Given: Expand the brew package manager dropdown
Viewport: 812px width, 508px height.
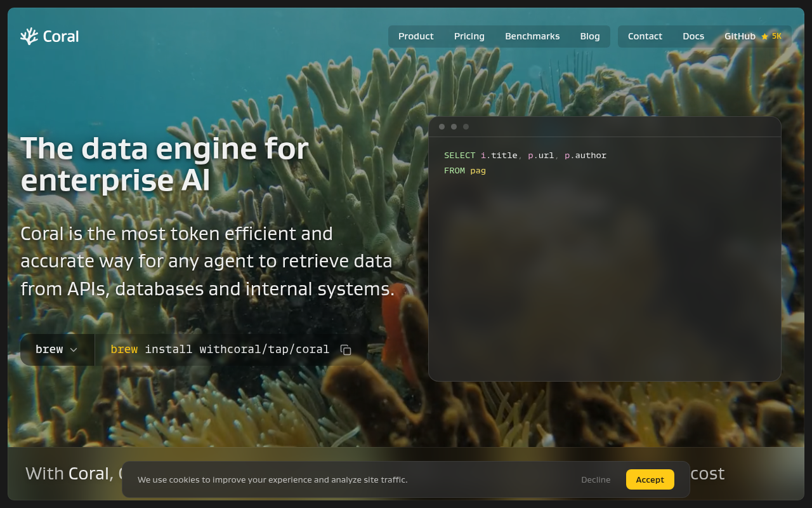Looking at the screenshot, I should (x=57, y=350).
